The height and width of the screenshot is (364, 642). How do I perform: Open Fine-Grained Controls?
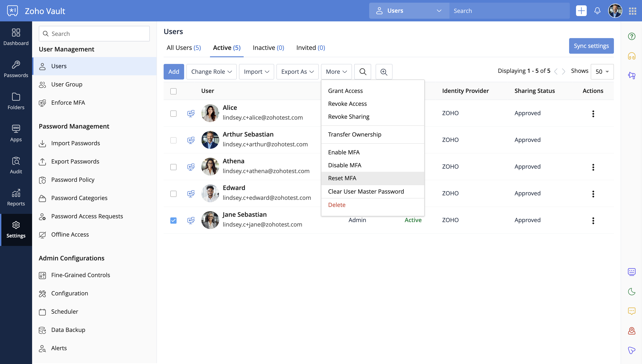[x=94, y=275]
